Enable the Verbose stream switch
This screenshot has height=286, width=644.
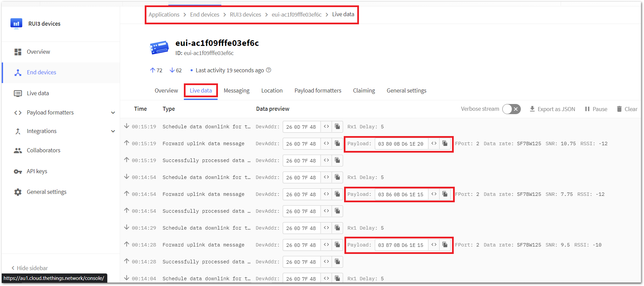[511, 109]
